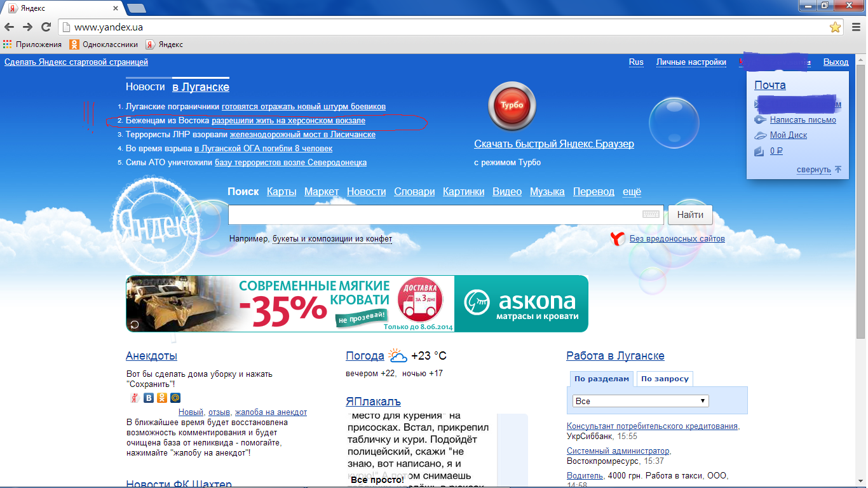This screenshot has height=488, width=868.
Task: Click Сделать Яндекс стартовой страницей
Action: (x=76, y=62)
